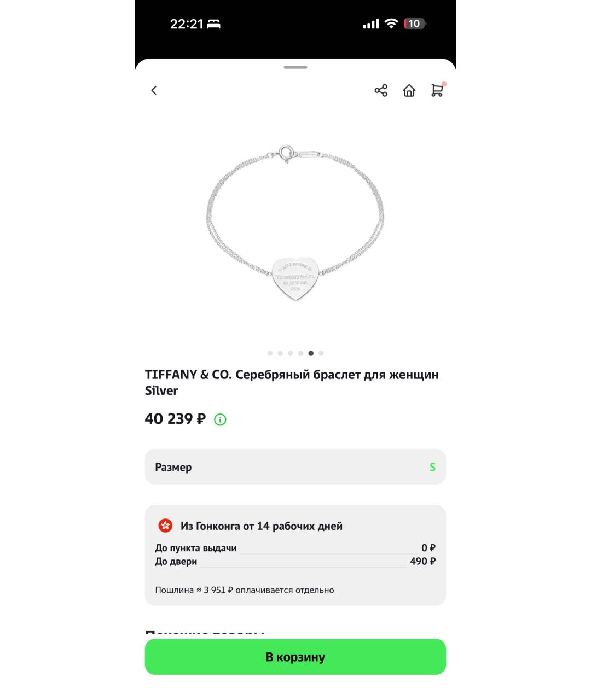Select the third image pagination dot

291,353
